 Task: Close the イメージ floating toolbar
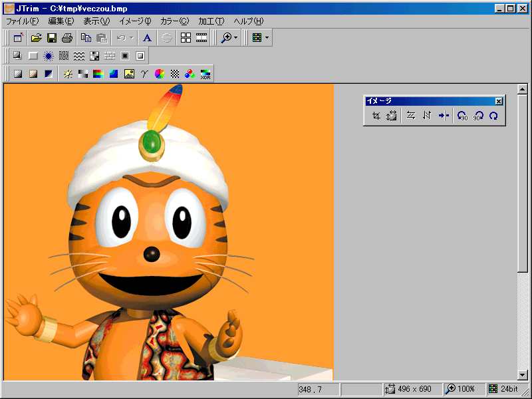498,101
